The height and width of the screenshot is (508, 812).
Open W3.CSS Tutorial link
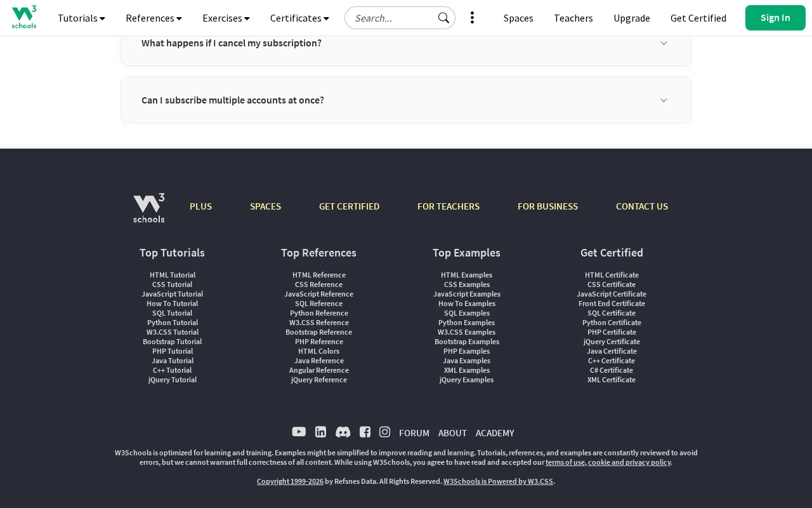pyautogui.click(x=173, y=332)
